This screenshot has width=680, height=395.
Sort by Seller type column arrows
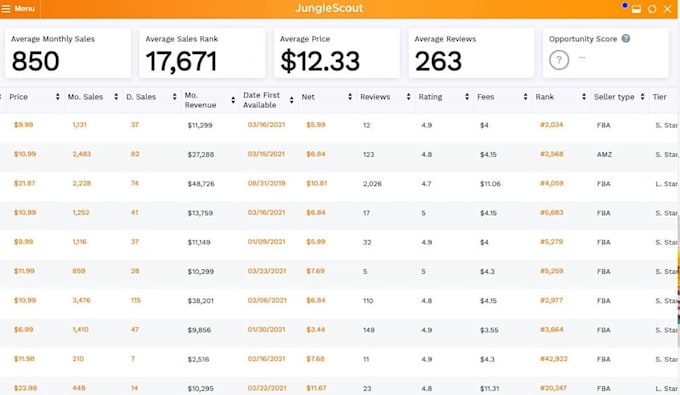[x=642, y=97]
